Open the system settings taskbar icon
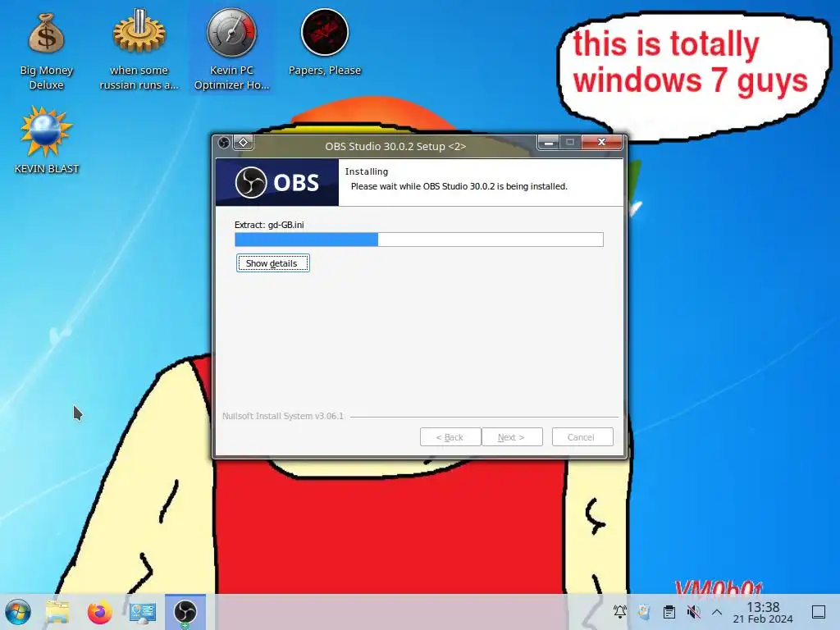 (143, 612)
